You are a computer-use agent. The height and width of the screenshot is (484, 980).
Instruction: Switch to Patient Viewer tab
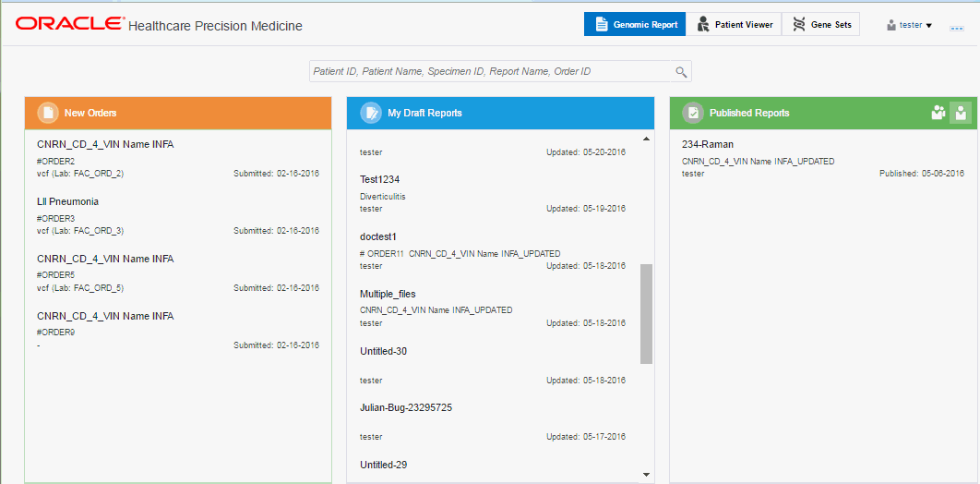click(x=734, y=24)
